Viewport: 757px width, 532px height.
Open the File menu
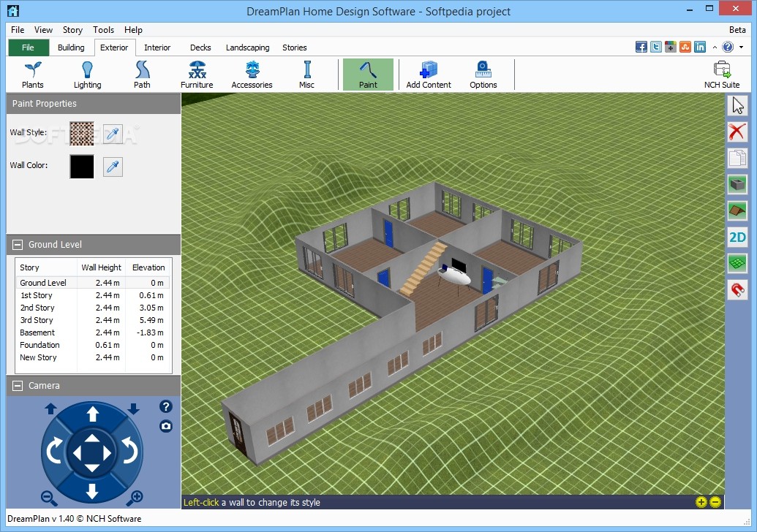18,30
